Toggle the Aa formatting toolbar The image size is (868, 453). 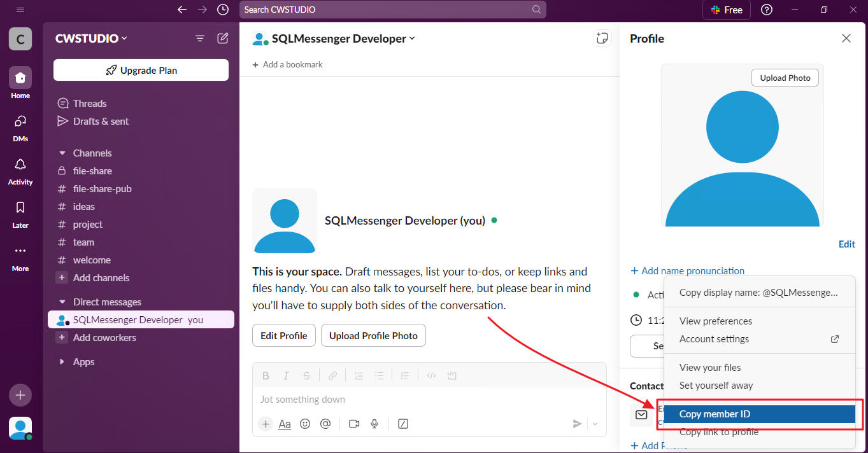coord(285,424)
